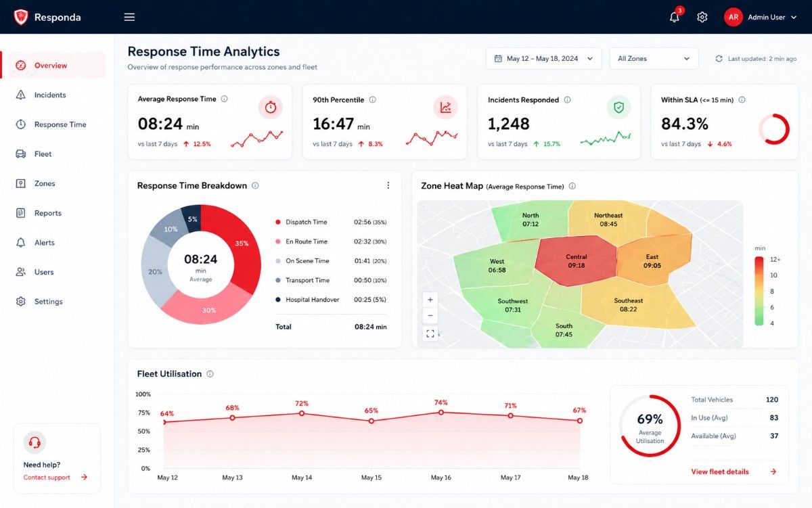Screen dimensions: 812x508
Task: Click the shield check icon on Incidents Responded card
Action: coord(618,107)
